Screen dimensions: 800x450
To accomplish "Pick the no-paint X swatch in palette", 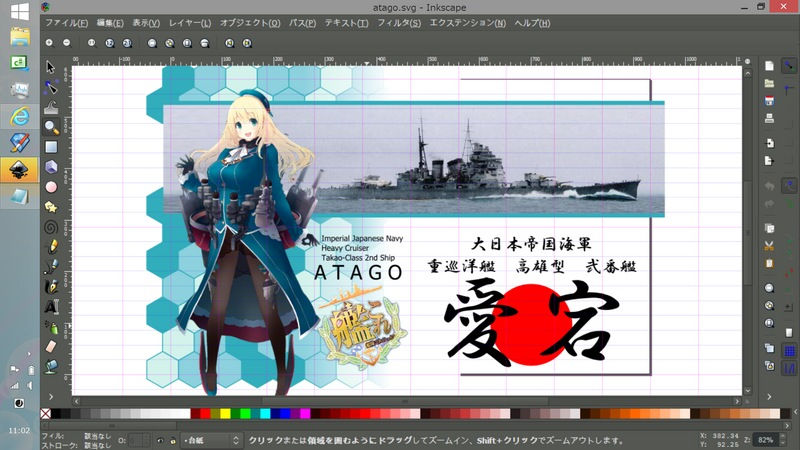I will tap(45, 413).
